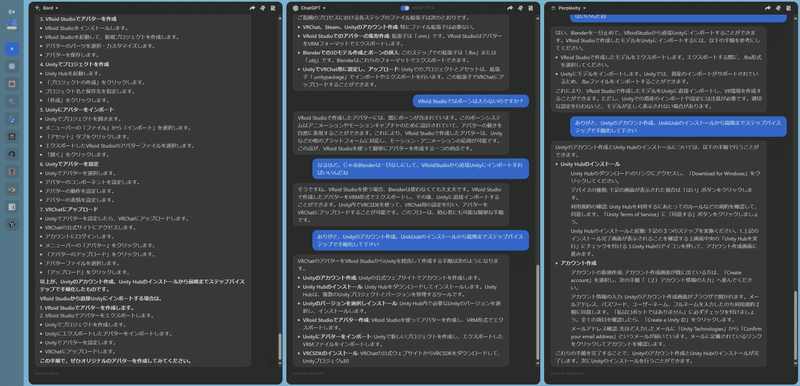Click Bard heading '6. Unityでアバターを設定'
Image resolution: width=800 pixels, height=386 pixels.
click(69, 164)
